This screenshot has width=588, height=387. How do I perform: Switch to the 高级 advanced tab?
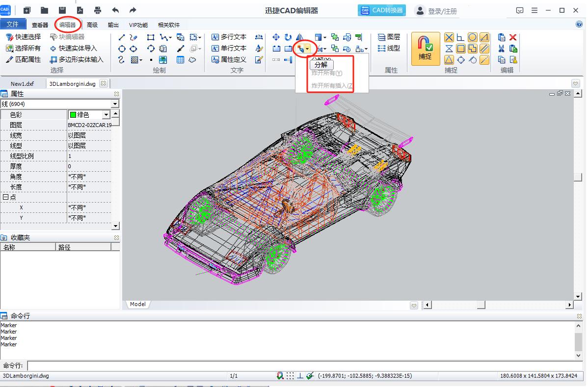click(x=92, y=25)
